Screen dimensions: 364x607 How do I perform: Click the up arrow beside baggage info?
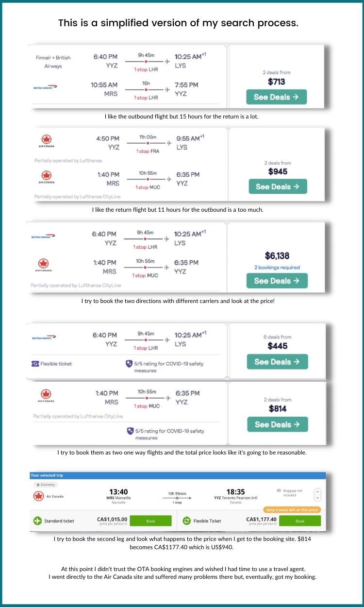[x=317, y=491]
